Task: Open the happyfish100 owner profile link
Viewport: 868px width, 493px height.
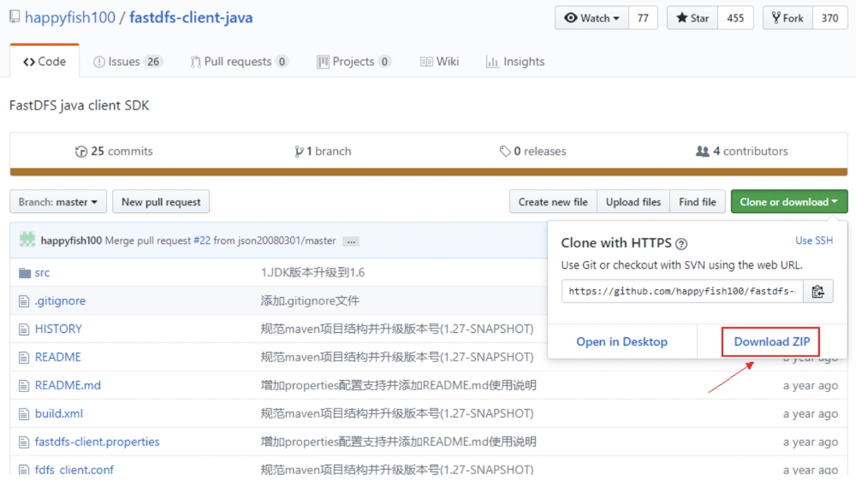Action: click(69, 18)
